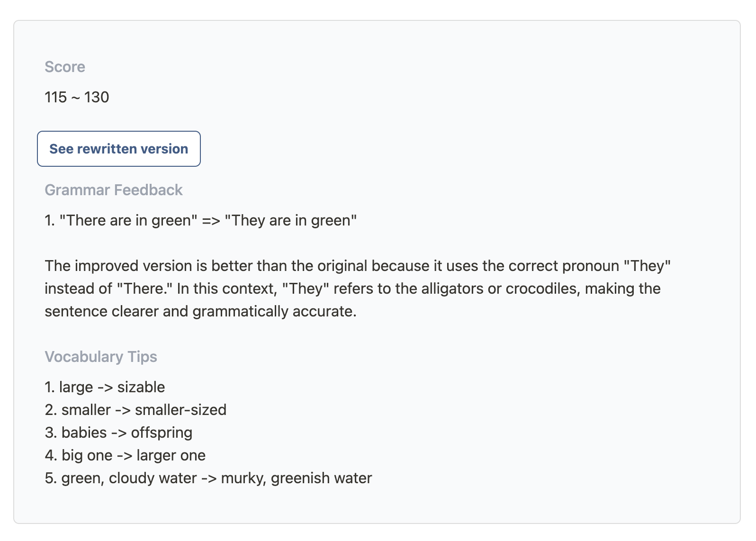756x541 pixels.
Task: Click vocabulary tip large -> sizable
Action: coord(105,387)
